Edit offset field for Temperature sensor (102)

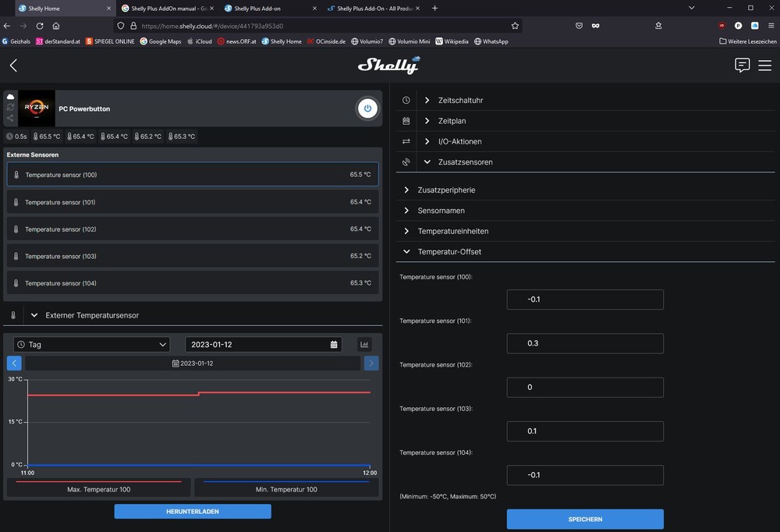[585, 387]
